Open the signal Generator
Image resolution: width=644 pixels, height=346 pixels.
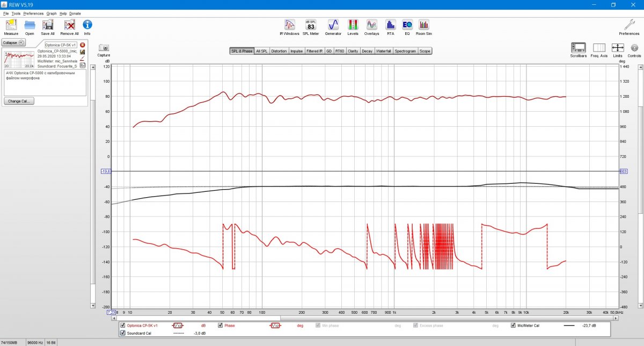[333, 27]
